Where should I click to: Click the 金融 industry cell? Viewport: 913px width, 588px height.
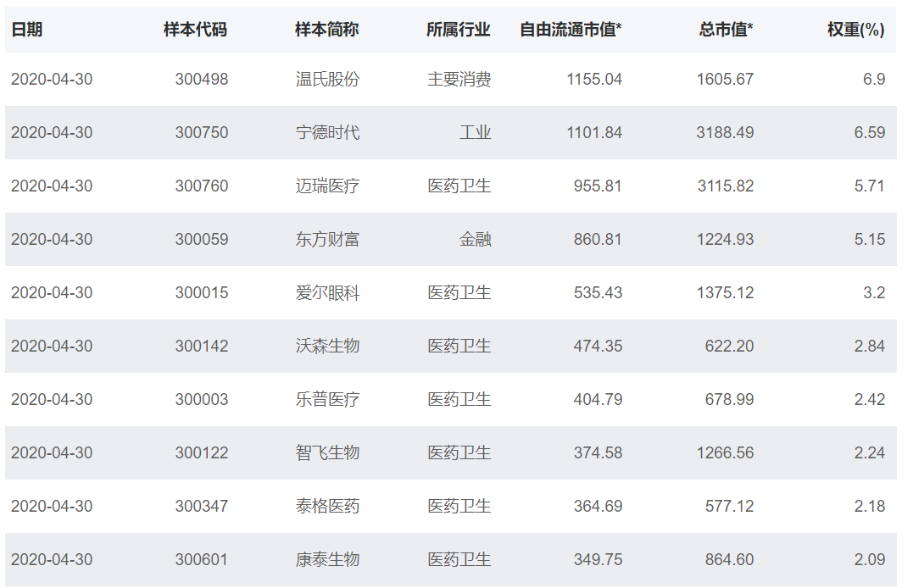[475, 239]
